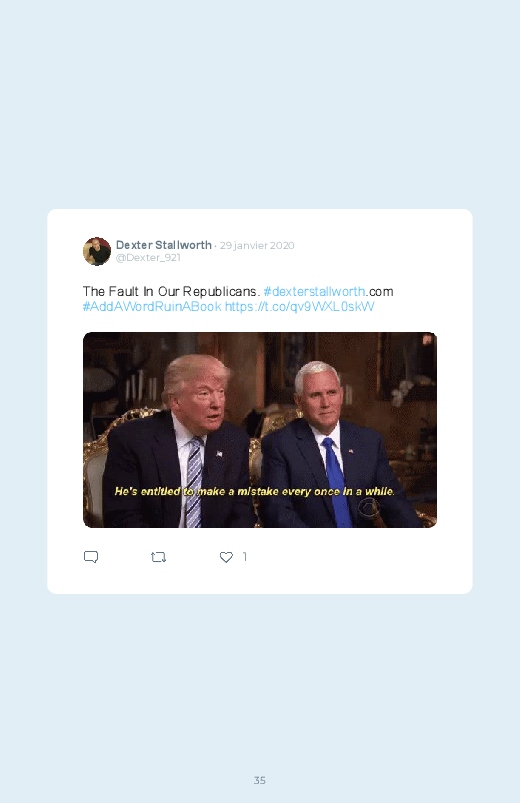
Task: Follow the https://t.co/qv9WXL0skW link
Action: tap(299, 306)
